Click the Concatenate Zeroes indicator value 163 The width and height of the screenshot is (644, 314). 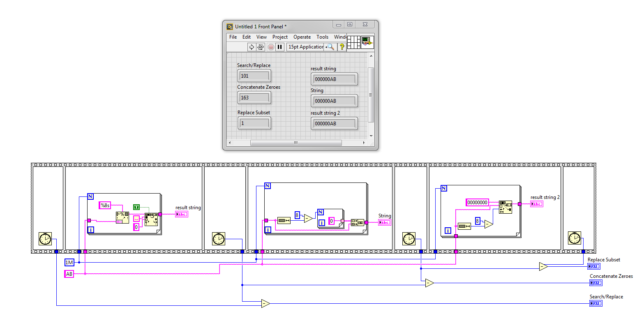coord(254,97)
